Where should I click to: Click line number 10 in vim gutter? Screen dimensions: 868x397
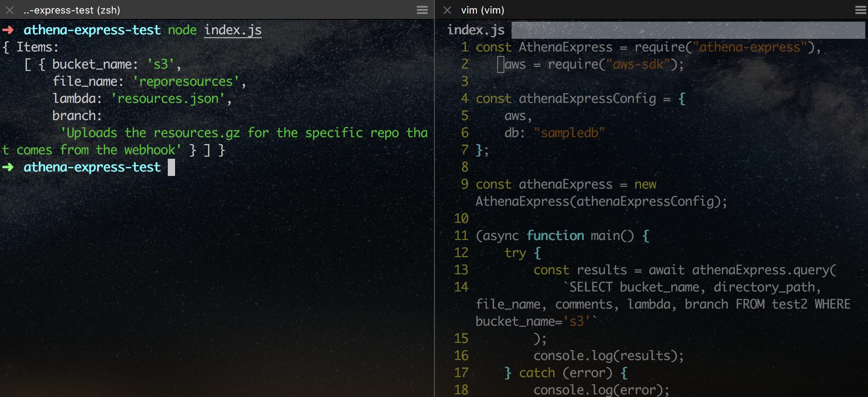[x=461, y=219]
